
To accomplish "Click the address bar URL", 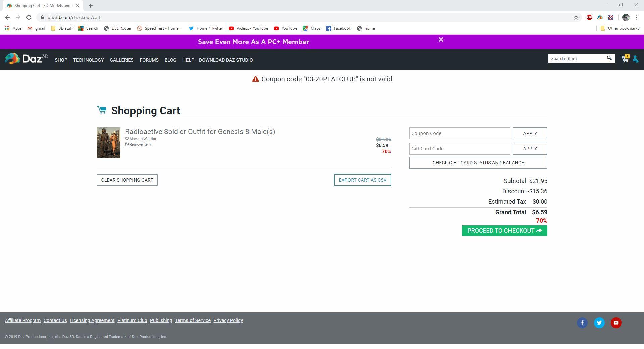I will coord(74,17).
